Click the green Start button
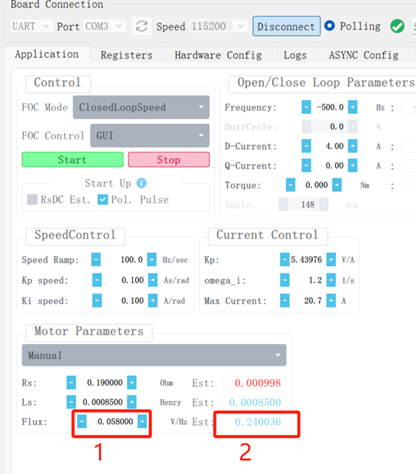The image size is (416, 474). click(72, 160)
